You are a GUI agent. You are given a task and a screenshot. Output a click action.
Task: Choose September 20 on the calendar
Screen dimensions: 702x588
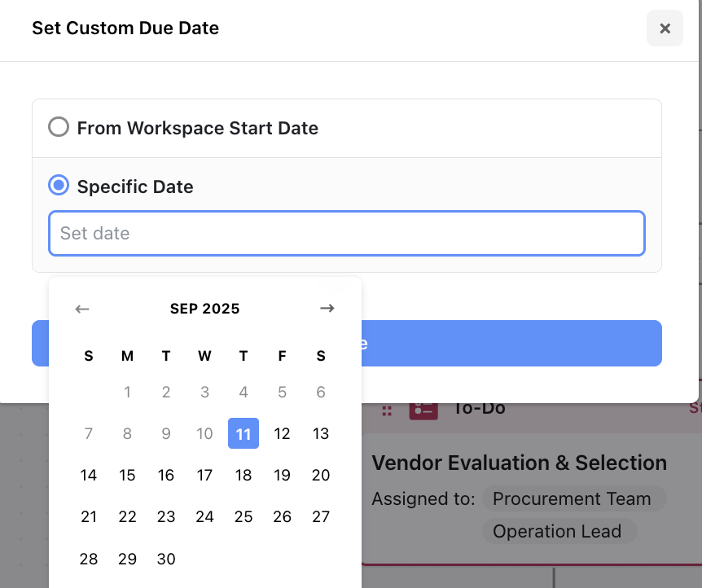pos(321,476)
